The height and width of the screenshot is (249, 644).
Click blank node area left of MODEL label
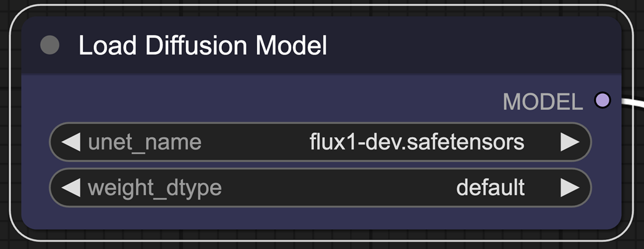[x=247, y=101]
